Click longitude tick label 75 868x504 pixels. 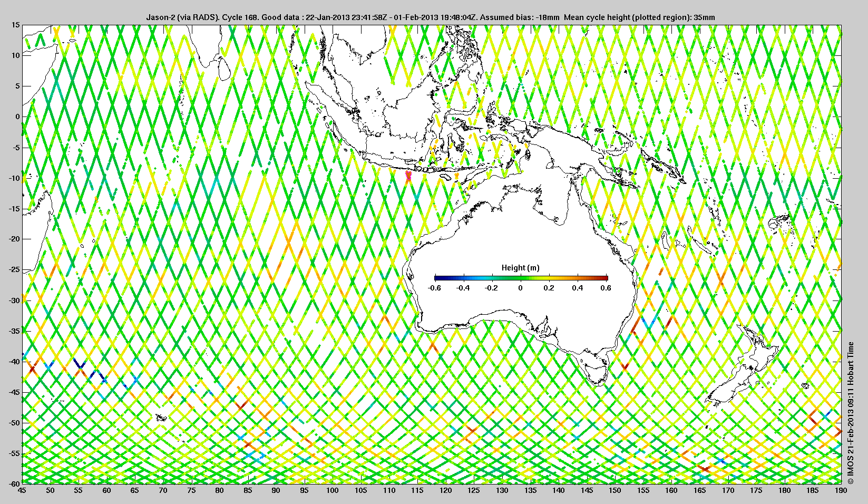pos(191,490)
